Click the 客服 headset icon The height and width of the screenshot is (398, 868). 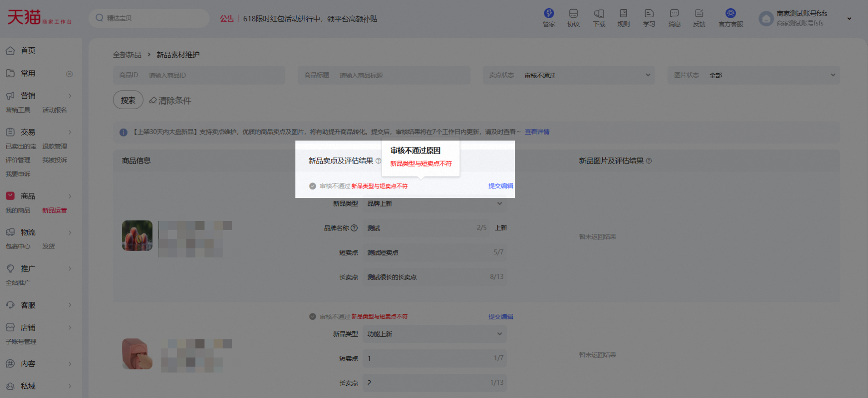tap(10, 305)
